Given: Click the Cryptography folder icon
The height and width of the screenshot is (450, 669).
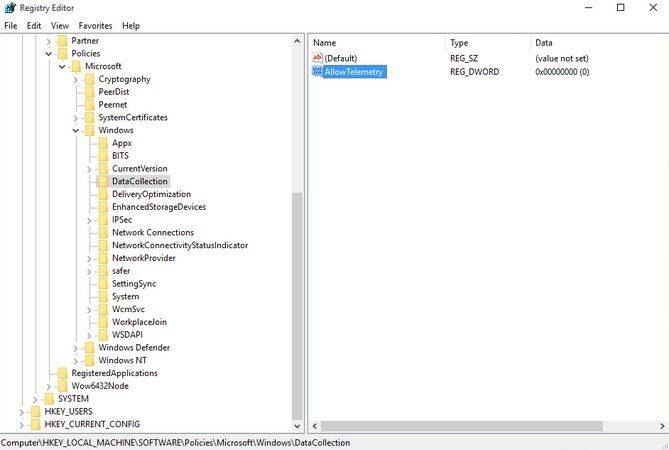Looking at the screenshot, I should point(90,79).
